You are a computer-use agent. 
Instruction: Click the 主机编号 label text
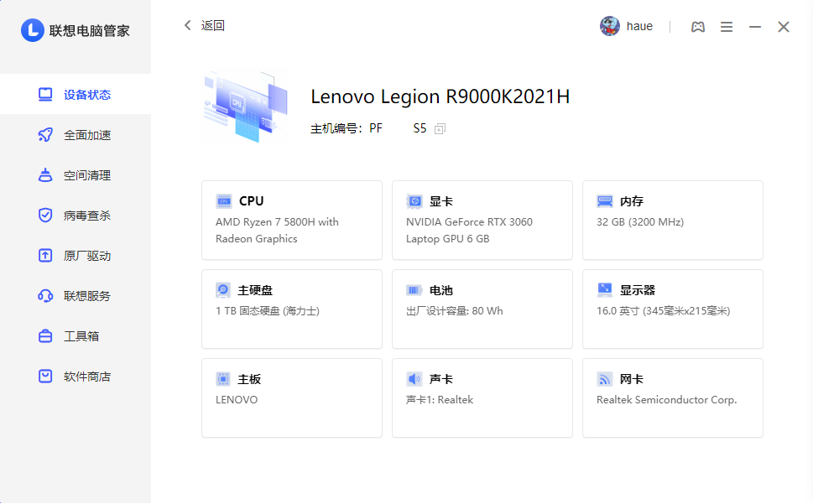pyautogui.click(x=336, y=128)
